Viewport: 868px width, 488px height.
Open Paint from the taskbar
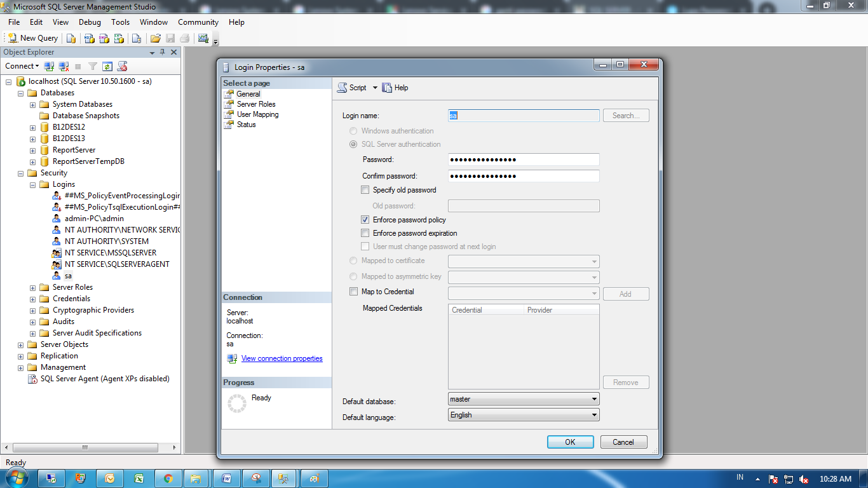[x=314, y=478]
